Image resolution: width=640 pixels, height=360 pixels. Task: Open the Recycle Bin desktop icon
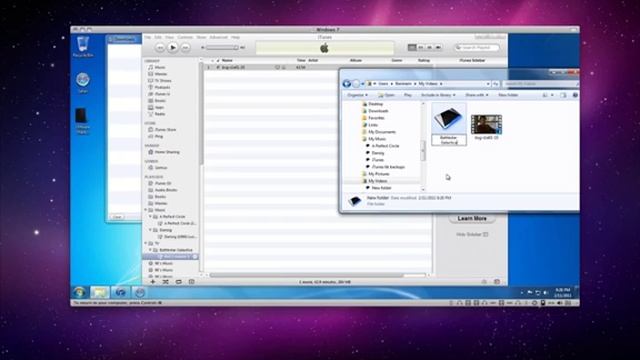click(x=83, y=47)
